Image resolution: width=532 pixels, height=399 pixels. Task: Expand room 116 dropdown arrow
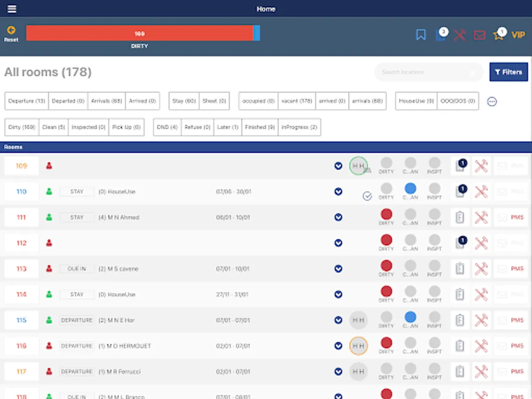tap(338, 346)
